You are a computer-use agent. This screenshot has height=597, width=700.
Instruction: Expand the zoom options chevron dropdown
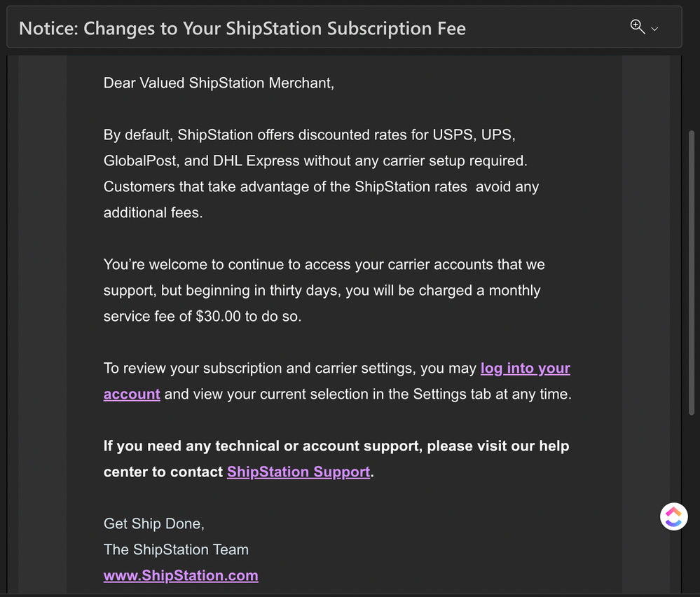tap(654, 29)
